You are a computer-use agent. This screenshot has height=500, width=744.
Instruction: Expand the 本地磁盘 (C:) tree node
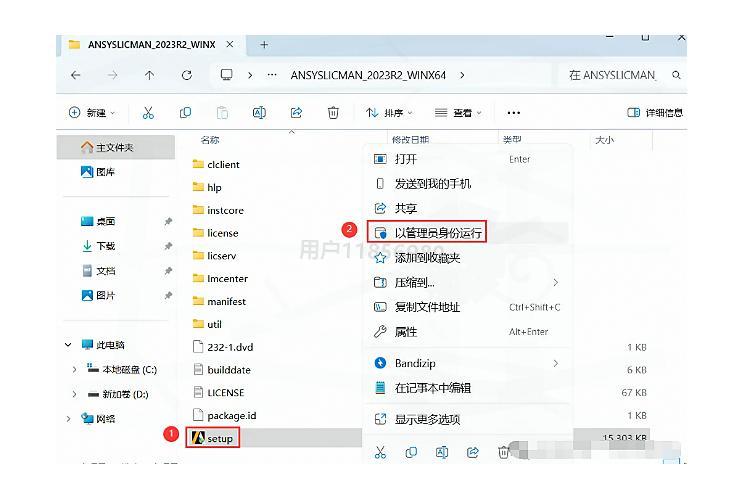pos(74,370)
